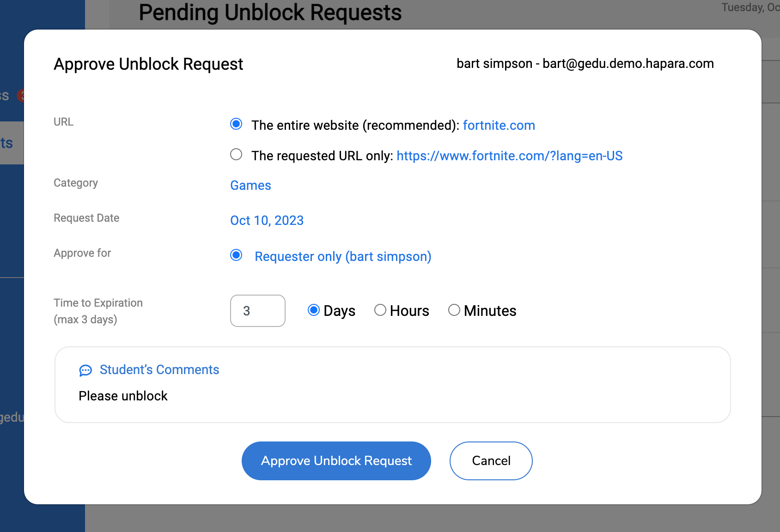This screenshot has height=532, width=780.
Task: Select the entire website radio option
Action: click(x=236, y=124)
